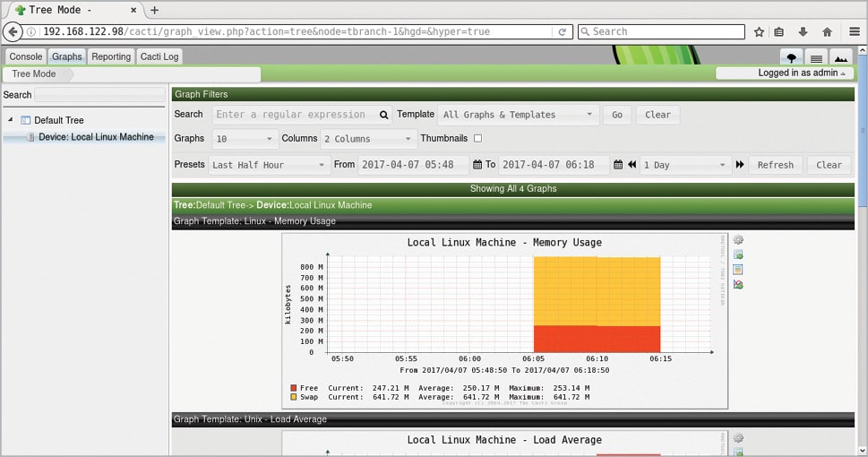Click yellow Swap legend color swatch

click(294, 397)
